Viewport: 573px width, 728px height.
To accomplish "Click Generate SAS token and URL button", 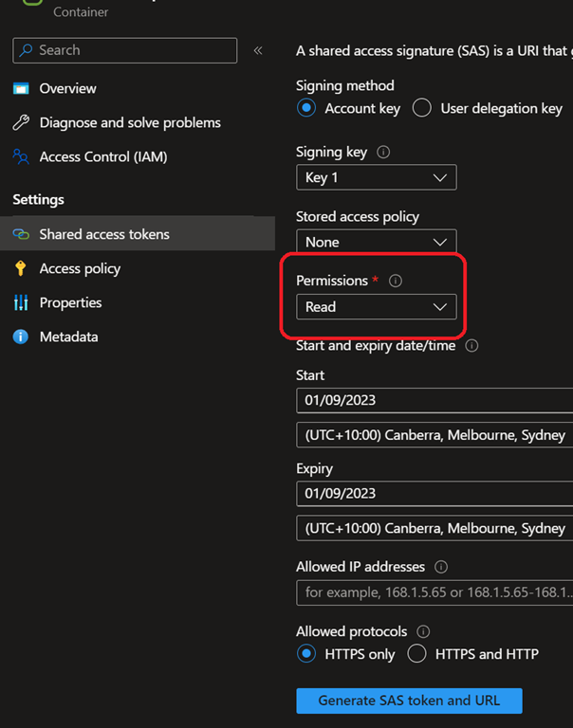I will [x=409, y=701].
